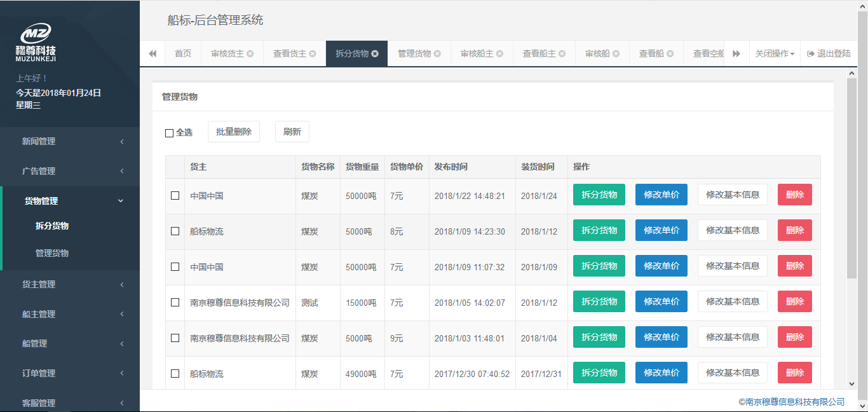This screenshot has width=868, height=412.
Task: Click the MZ Muzunkeji logo
Action: pyautogui.click(x=36, y=42)
